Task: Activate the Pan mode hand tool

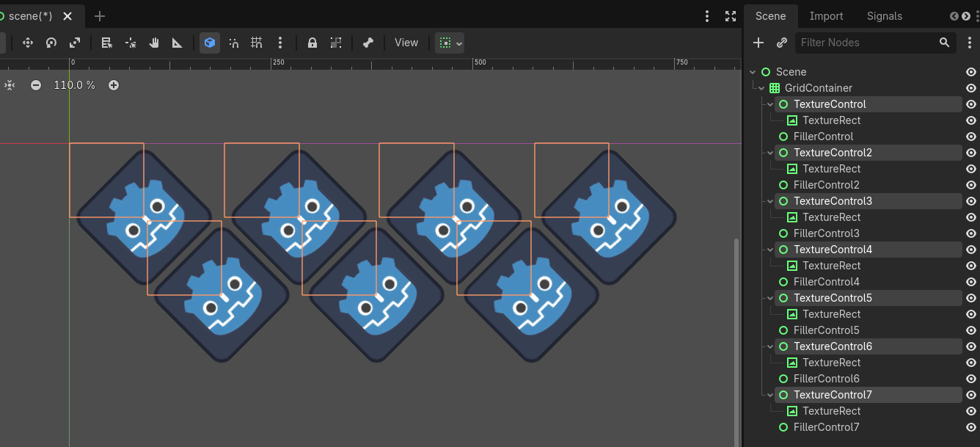Action: (154, 43)
